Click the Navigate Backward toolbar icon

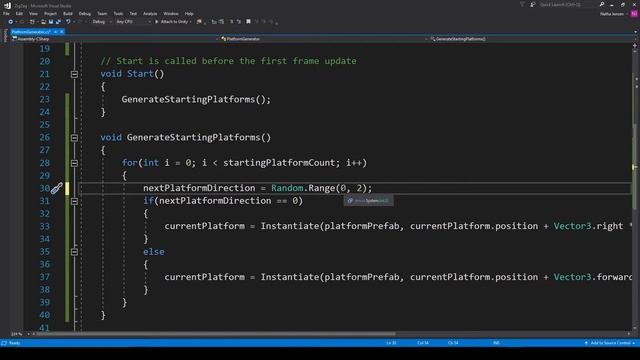coord(11,22)
